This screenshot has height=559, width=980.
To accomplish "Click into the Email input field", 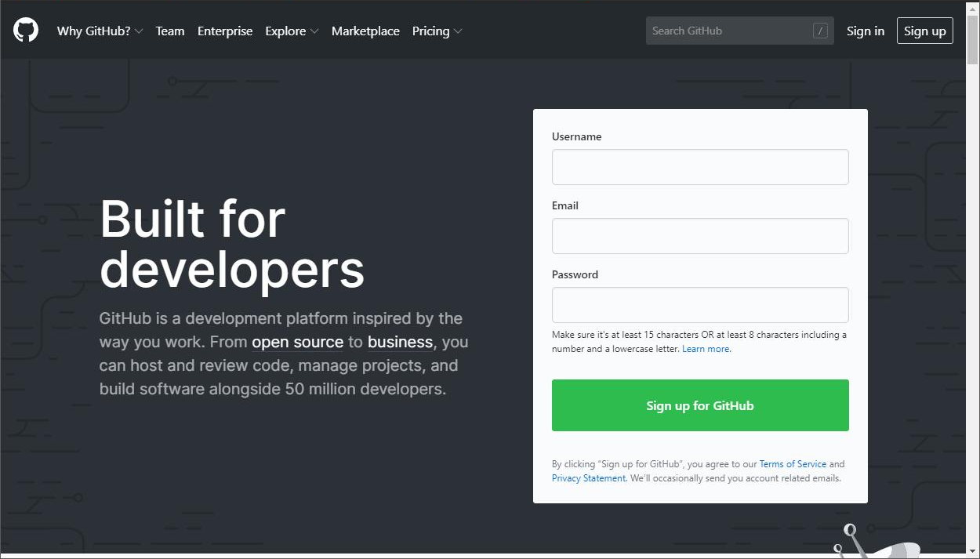I will [x=700, y=236].
